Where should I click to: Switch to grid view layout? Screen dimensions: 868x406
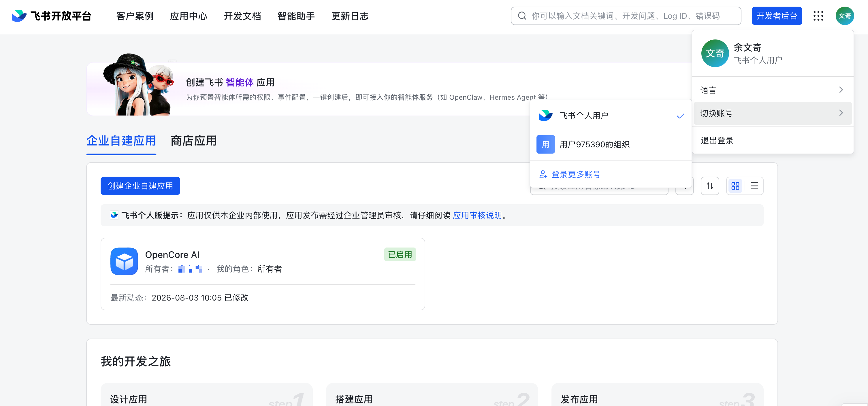(735, 186)
